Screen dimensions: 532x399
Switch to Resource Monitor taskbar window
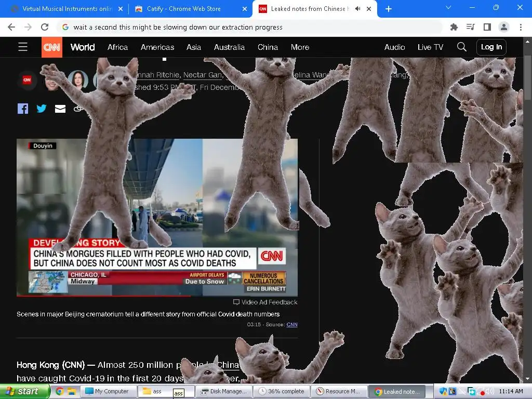point(339,391)
